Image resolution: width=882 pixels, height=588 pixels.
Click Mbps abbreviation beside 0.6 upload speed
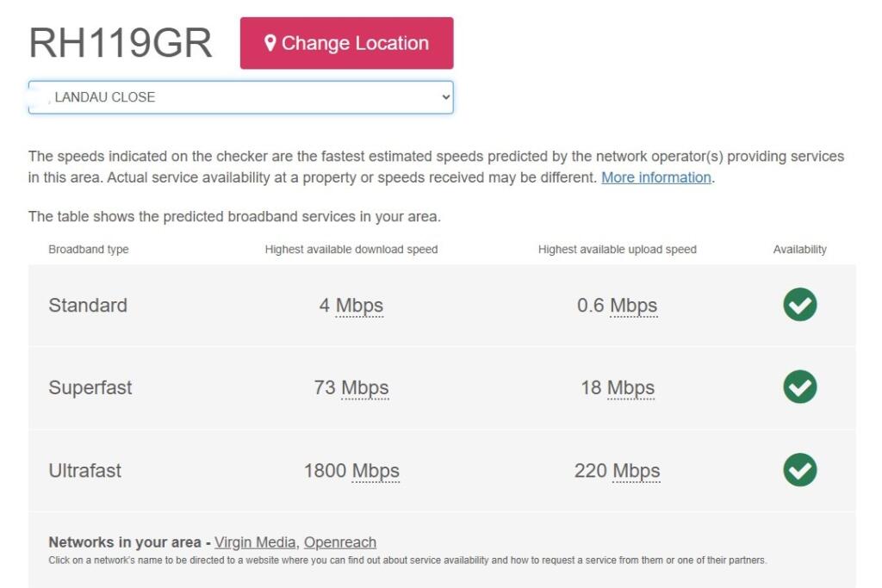click(633, 306)
